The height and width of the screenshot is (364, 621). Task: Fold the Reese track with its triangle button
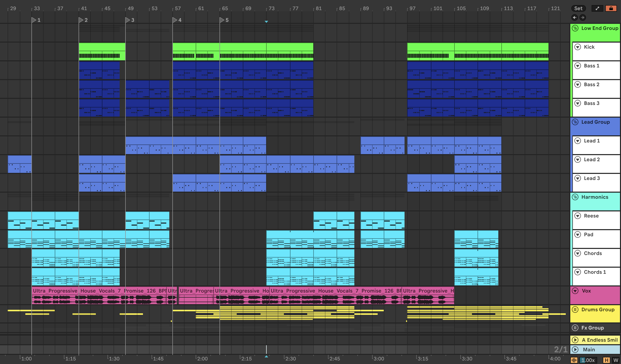[578, 216]
